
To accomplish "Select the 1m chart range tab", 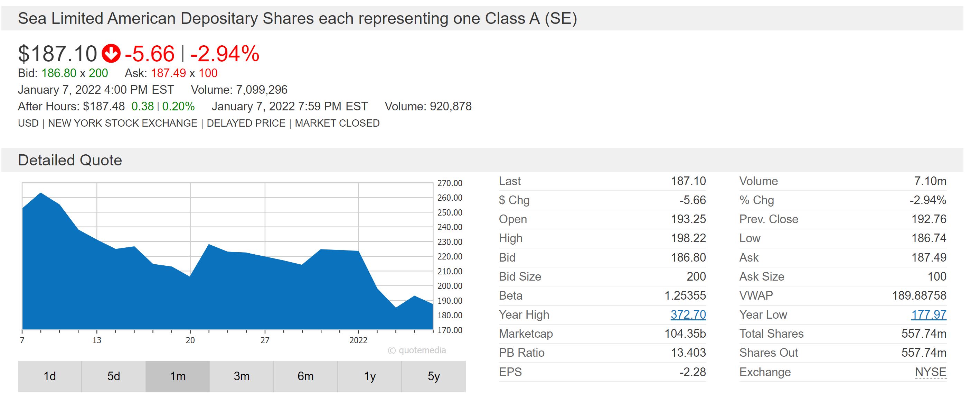I will point(178,376).
